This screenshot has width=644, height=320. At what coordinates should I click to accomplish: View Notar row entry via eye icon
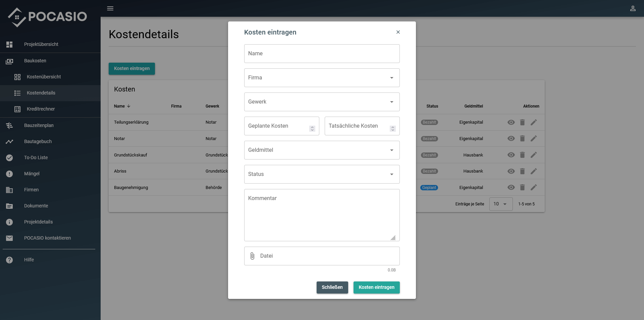(511, 138)
